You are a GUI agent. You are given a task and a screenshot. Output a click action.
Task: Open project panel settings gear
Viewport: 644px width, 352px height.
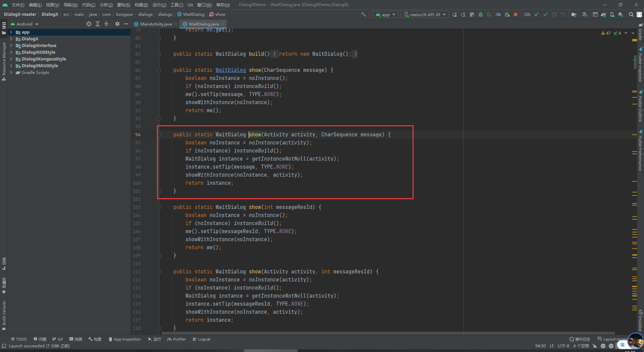coord(117,24)
